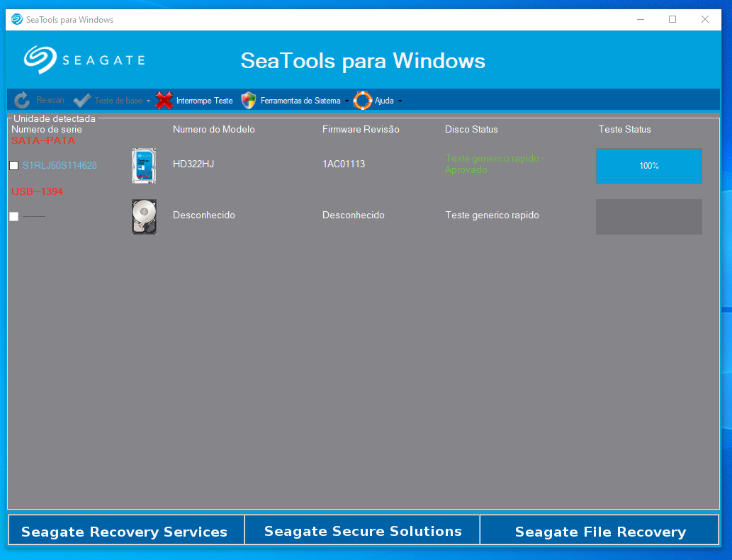Open the Teste de base menu
Screen dimensions: 732x560
click(118, 101)
